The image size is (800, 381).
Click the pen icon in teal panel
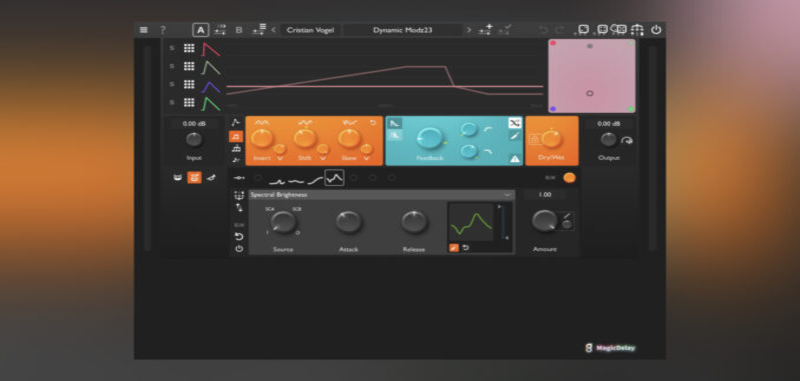[514, 136]
